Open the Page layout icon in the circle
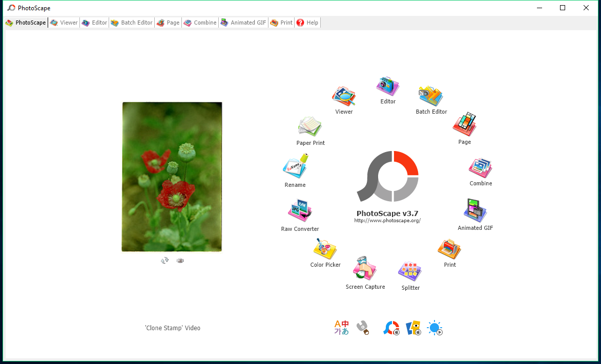Image resolution: width=601 pixels, height=364 pixels. pyautogui.click(x=465, y=124)
